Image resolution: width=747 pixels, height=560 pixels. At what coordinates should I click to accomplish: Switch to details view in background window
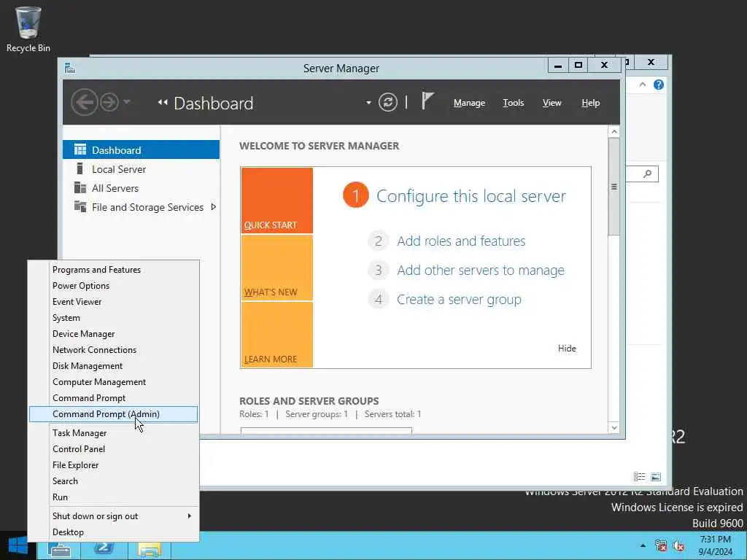pyautogui.click(x=639, y=476)
